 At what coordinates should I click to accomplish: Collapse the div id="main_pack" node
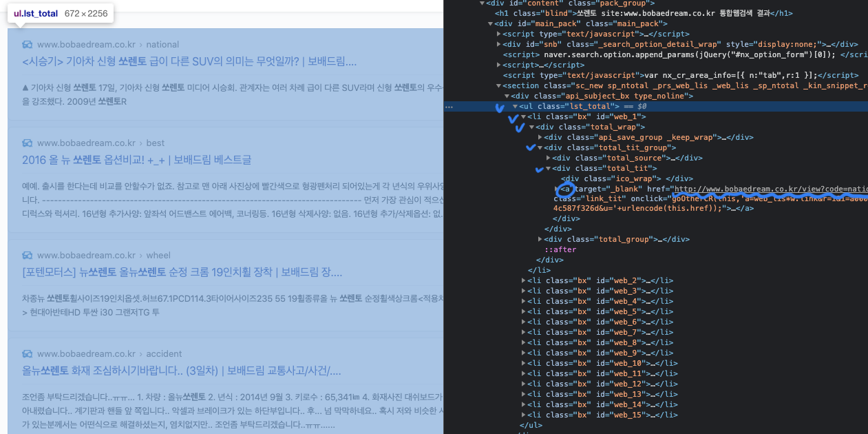[489, 24]
